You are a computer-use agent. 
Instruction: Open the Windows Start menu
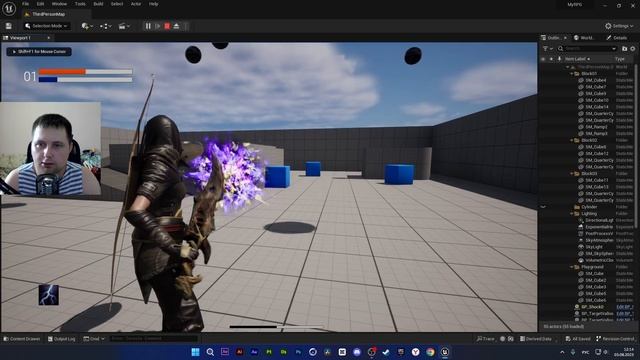coord(196,352)
